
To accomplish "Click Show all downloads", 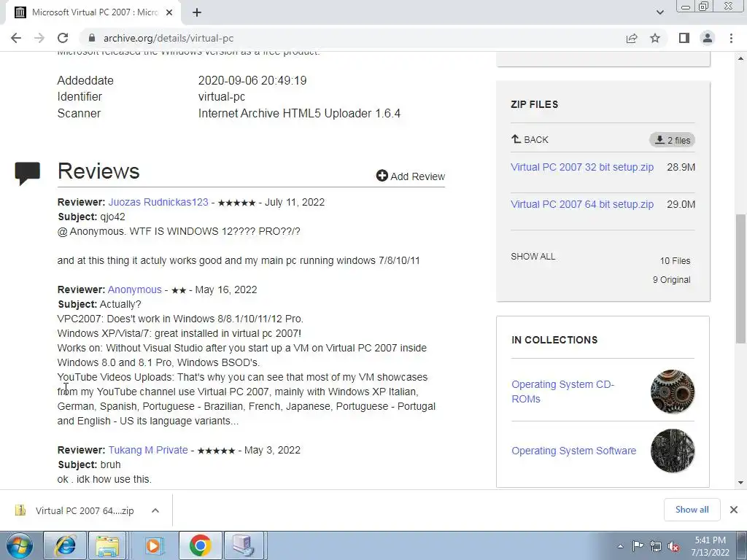I will pos(692,510).
